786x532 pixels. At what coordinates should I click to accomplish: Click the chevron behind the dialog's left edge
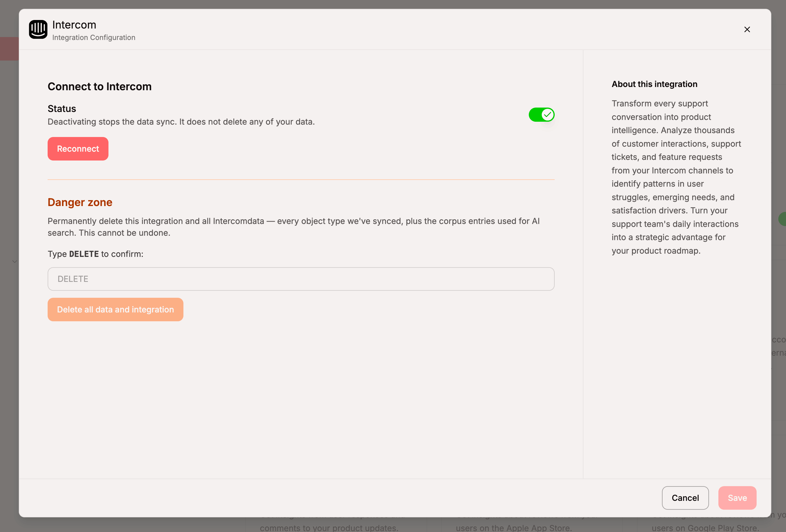[x=14, y=261]
